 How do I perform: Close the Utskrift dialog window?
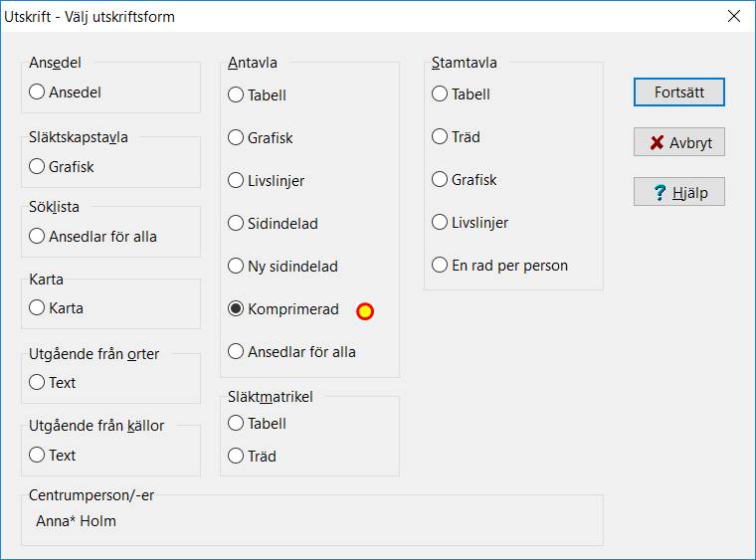734,16
